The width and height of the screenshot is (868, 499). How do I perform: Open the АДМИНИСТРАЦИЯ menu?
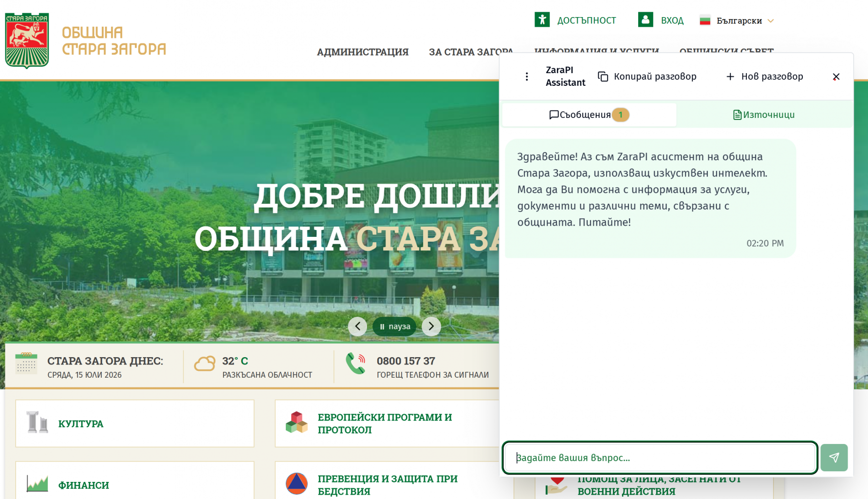tap(363, 52)
